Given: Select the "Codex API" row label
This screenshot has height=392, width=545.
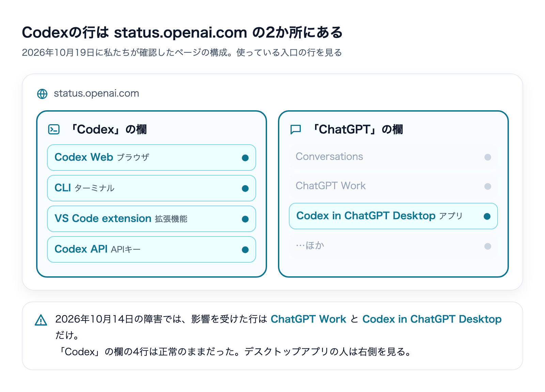Looking at the screenshot, I should click(81, 249).
